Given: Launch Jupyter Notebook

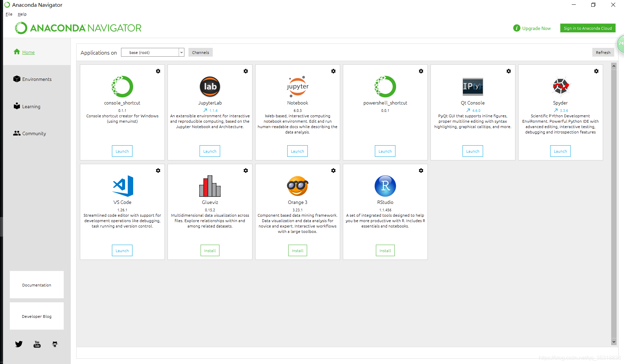Looking at the screenshot, I should point(297,151).
